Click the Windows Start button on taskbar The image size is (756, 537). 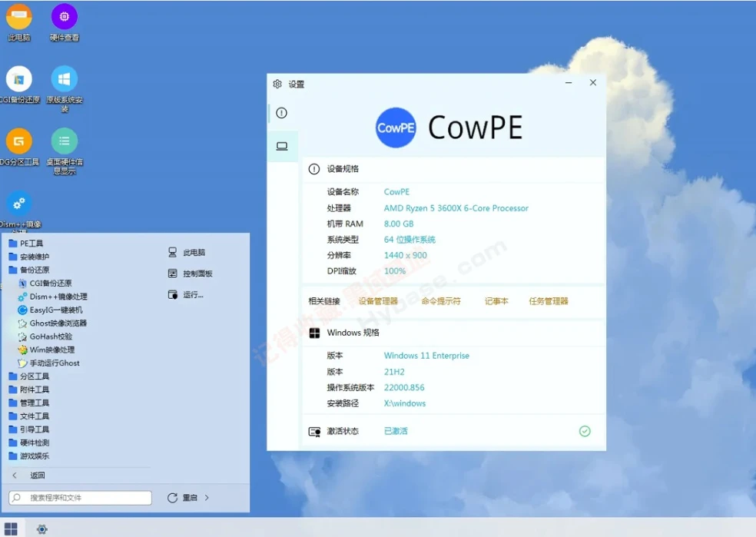click(11, 529)
